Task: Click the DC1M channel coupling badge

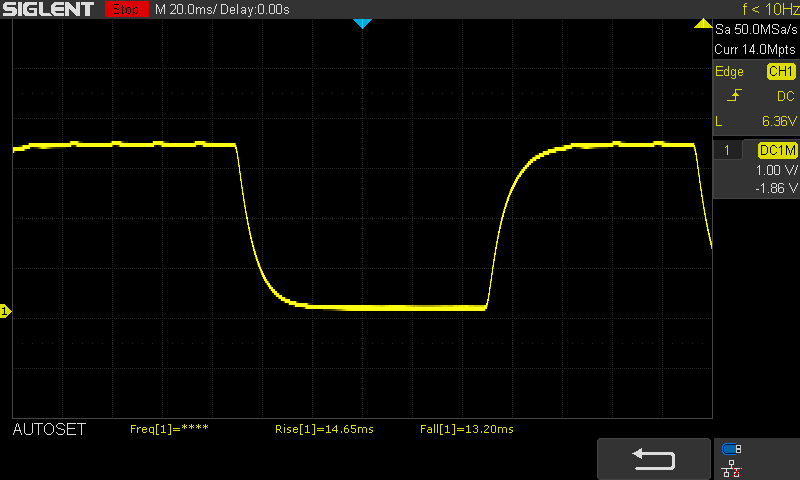Action: tap(778, 150)
